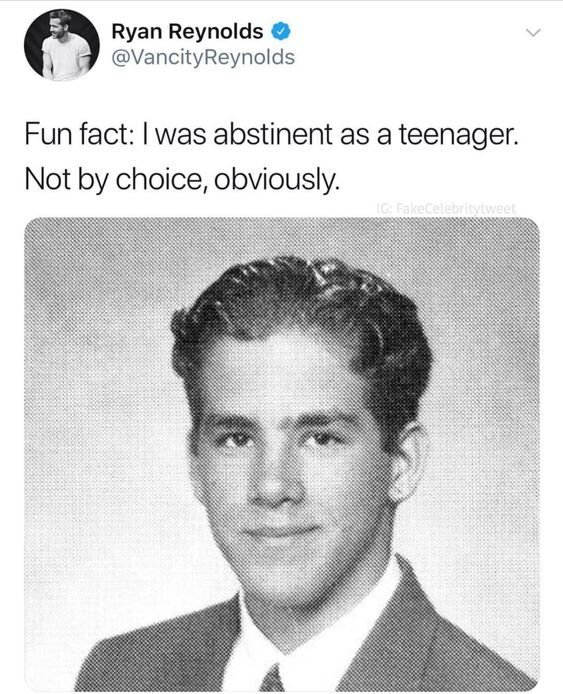Click the word "teenager." in the tweet

[x=458, y=135]
